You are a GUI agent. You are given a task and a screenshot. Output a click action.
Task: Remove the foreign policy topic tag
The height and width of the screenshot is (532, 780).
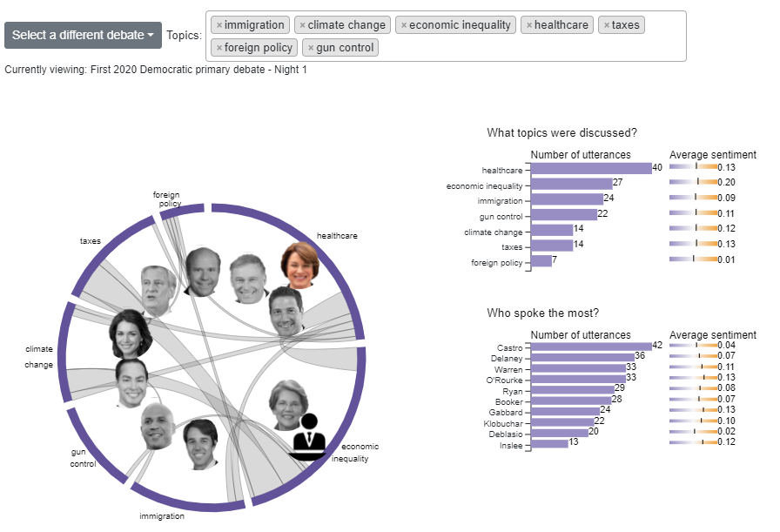point(219,48)
